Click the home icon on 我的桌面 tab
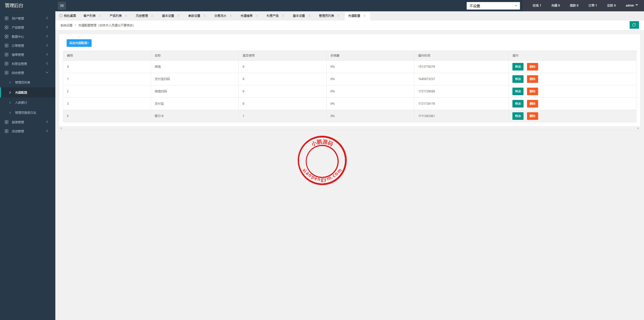Viewport: 644px width, 320px height. pos(61,16)
